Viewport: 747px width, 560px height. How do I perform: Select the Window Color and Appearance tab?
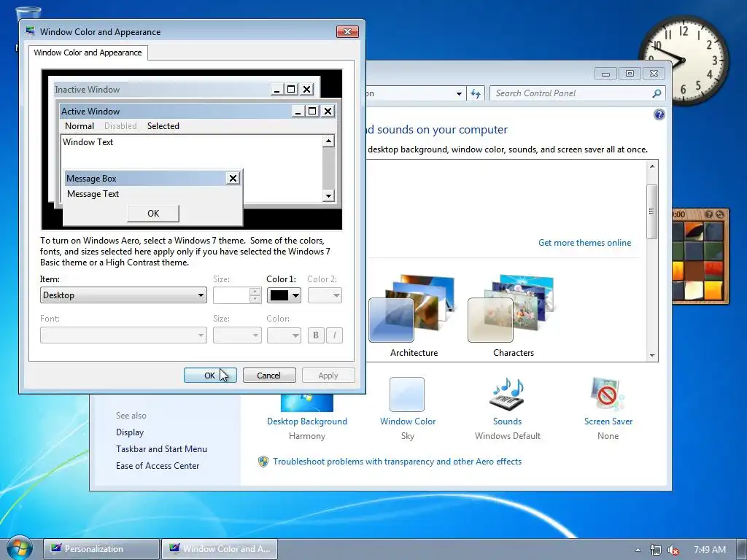click(x=88, y=52)
